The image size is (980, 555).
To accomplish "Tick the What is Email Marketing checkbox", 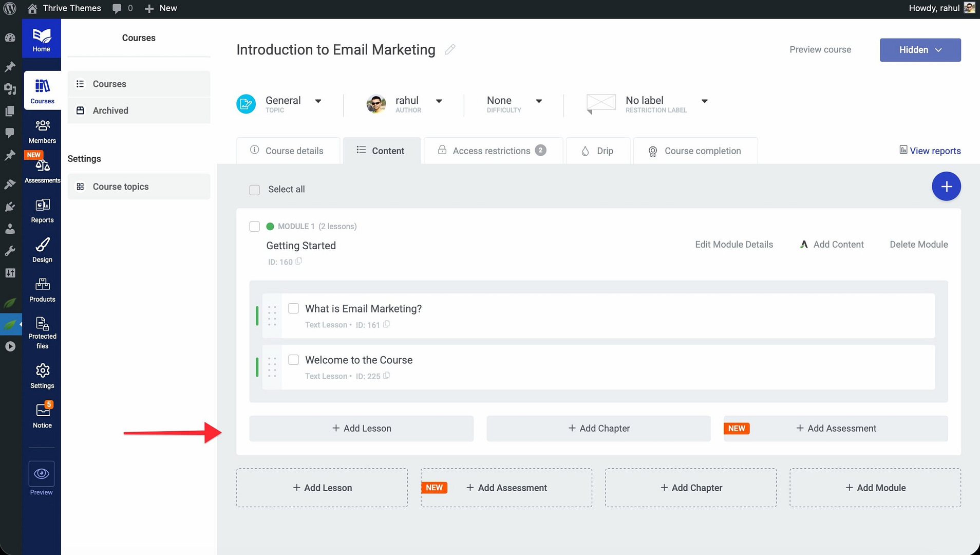I will [x=293, y=308].
